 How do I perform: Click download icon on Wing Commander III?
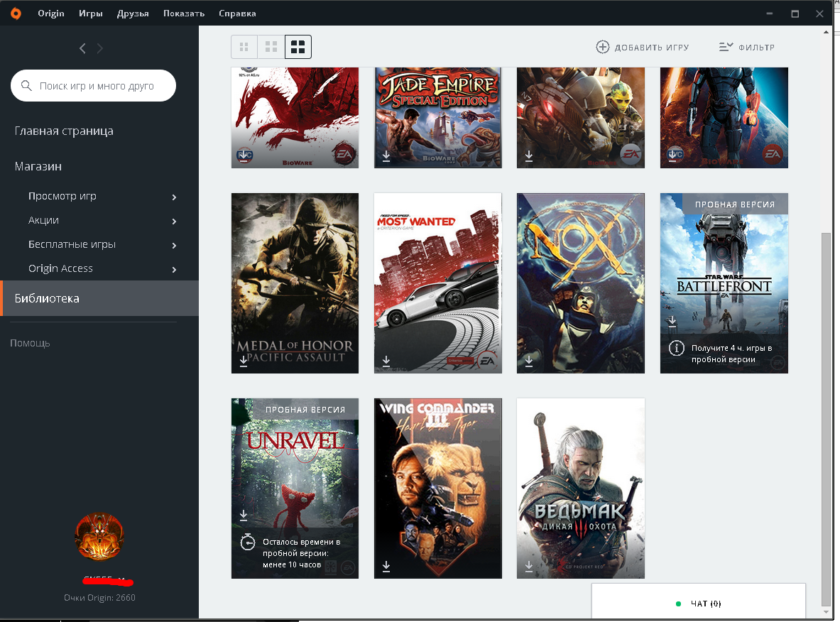coord(386,566)
